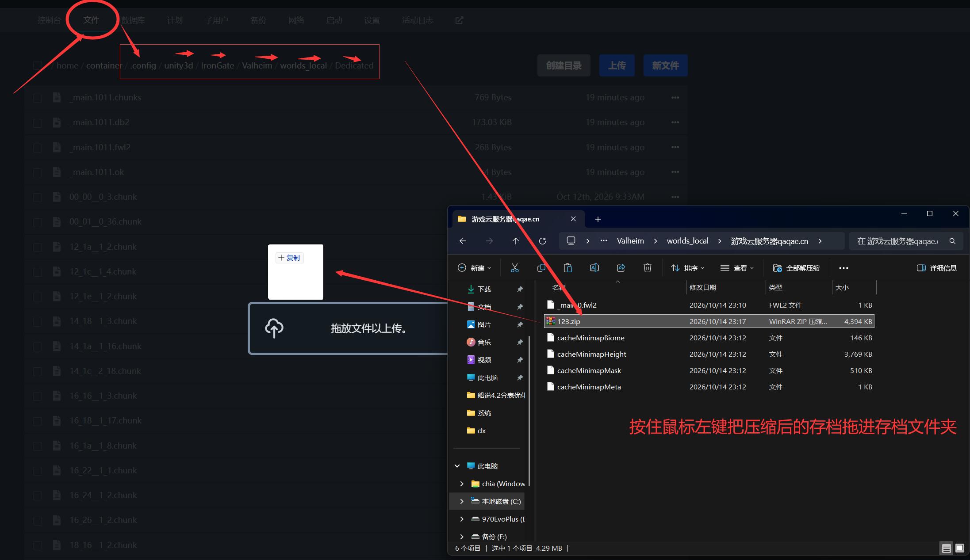Open the 排序 sort dropdown
The width and height of the screenshot is (970, 560).
[687, 268]
